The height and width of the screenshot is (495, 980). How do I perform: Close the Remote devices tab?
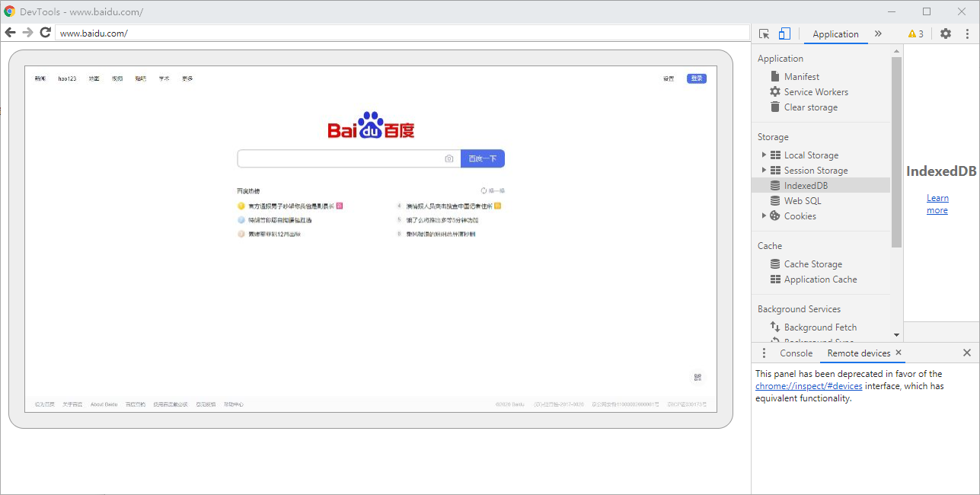coord(899,353)
